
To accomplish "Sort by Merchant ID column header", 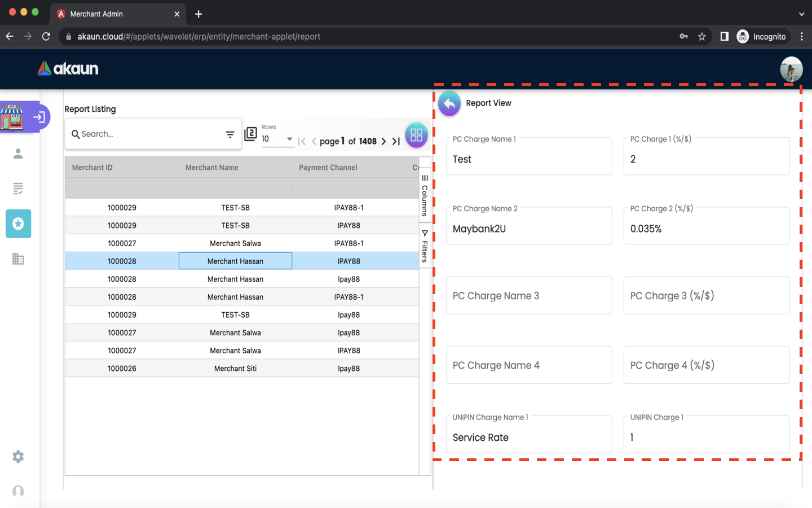I will 92,168.
